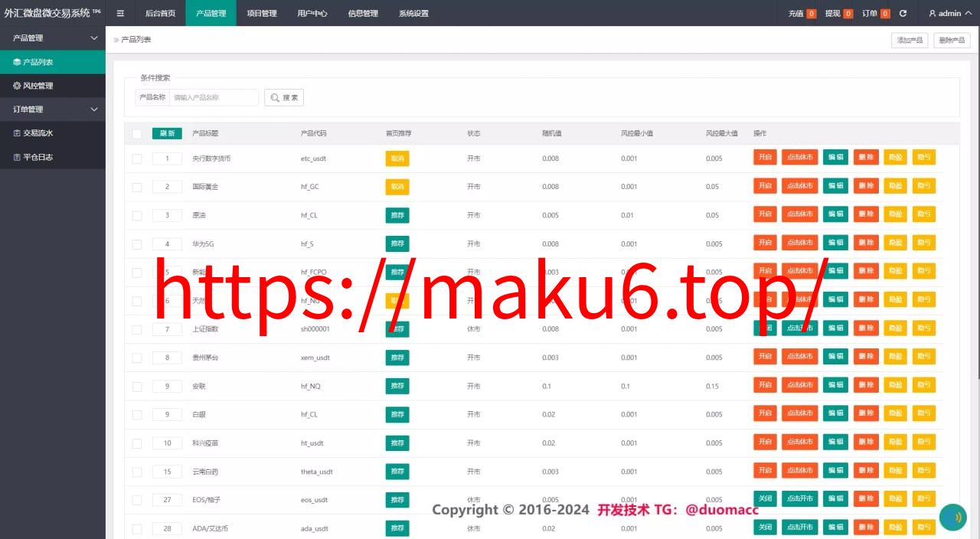Click orange 删除 button for 国际黄金
The height and width of the screenshot is (539, 980).
[x=866, y=186]
